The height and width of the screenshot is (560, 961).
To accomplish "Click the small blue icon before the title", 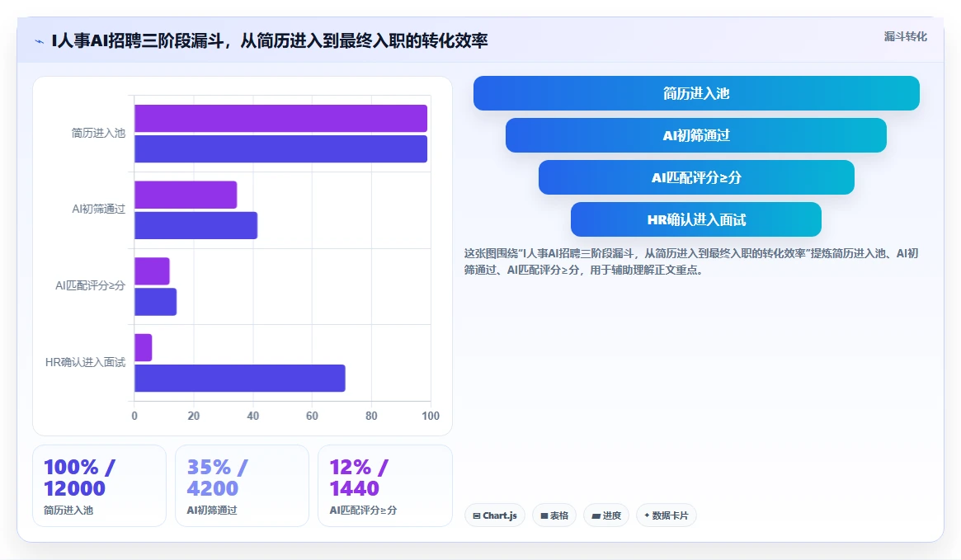I will [x=40, y=41].
